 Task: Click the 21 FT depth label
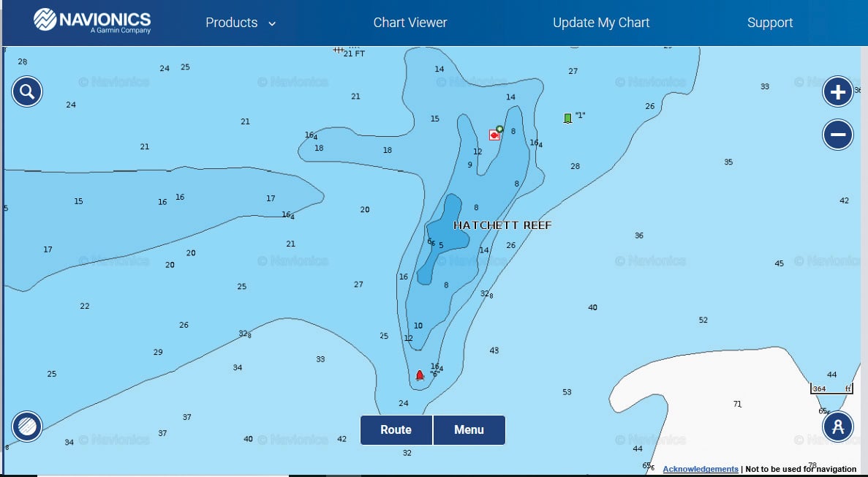pyautogui.click(x=354, y=53)
